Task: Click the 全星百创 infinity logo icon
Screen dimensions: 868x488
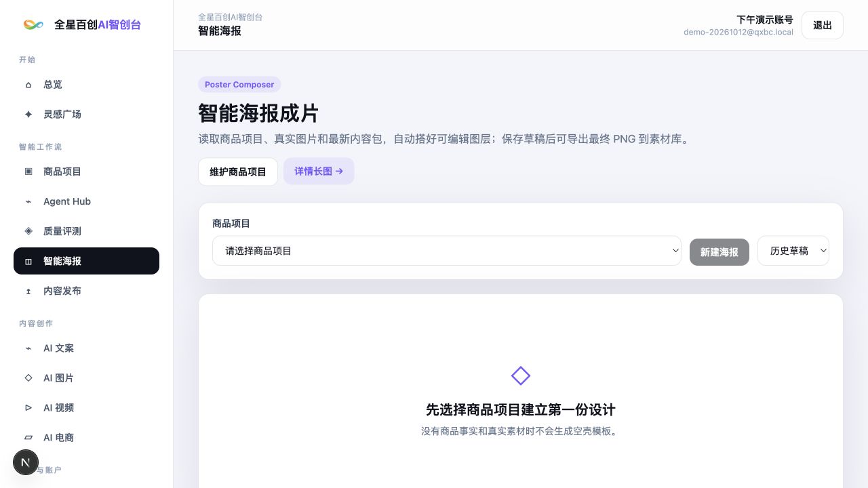Action: (x=33, y=24)
